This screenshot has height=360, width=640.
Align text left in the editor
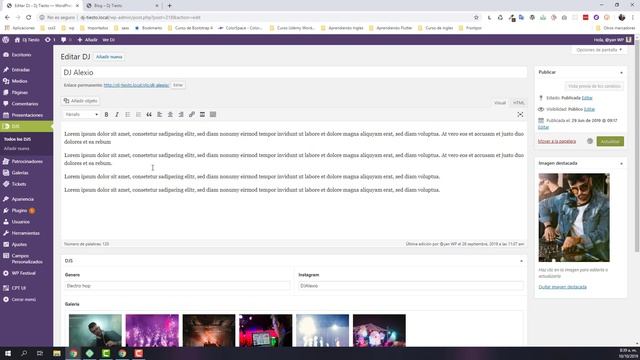[x=160, y=115]
